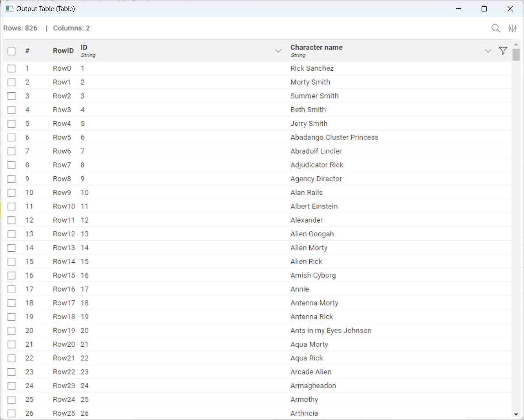Click the scrollbar up arrow
Screen dimensions: 524x420
(516, 44)
